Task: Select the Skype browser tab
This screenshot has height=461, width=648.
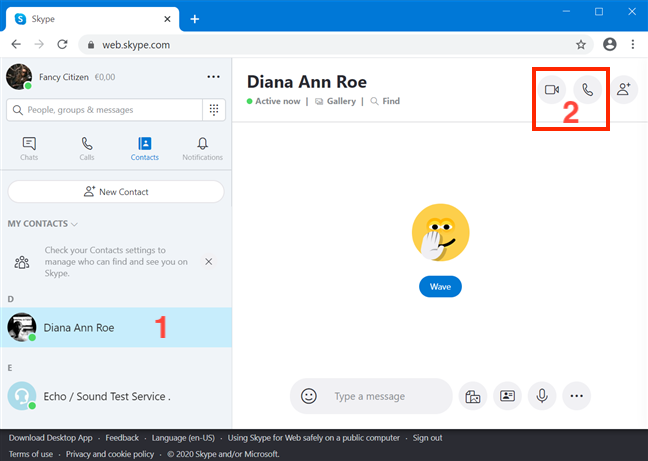Action: (93, 19)
